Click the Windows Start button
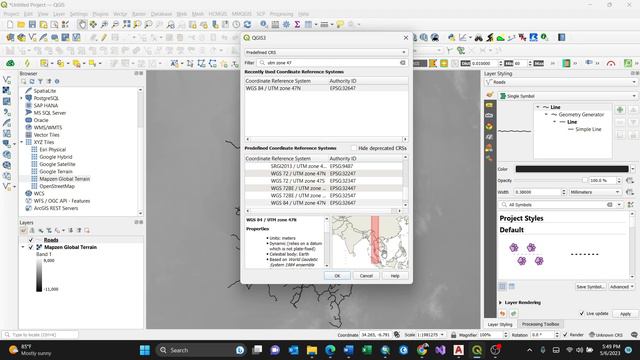Screen dimensions: 640x360 click(x=144, y=350)
